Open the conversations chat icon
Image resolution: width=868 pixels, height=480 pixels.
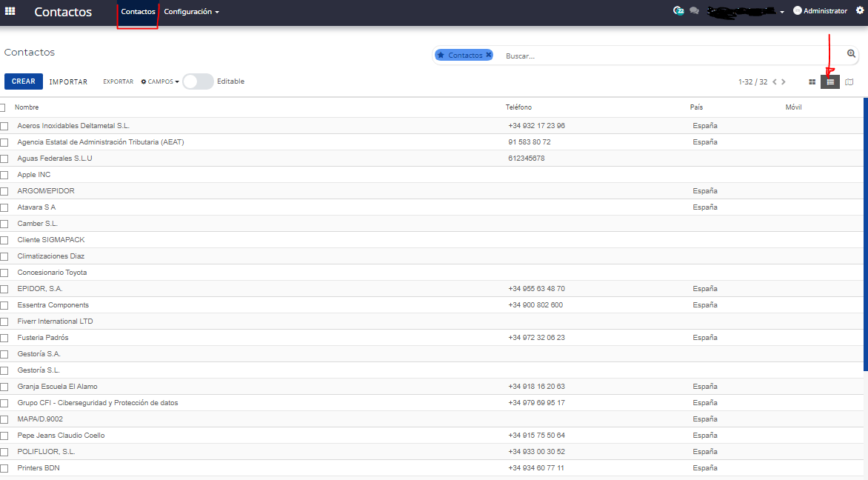click(x=694, y=10)
